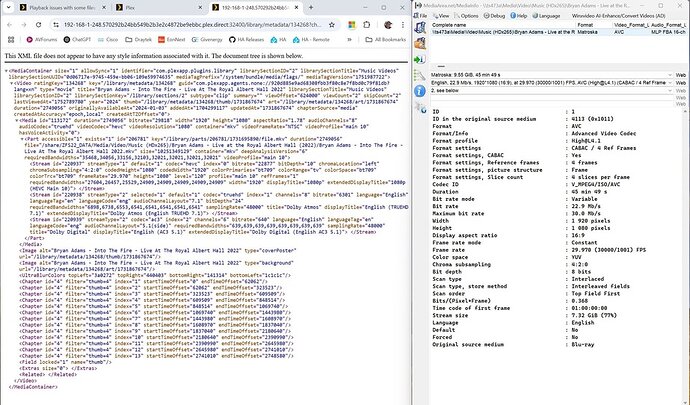Image resolution: width=690 pixels, height=405 pixels.
Task: Click the 'Format' column header in MediaInfo
Action: [594, 25]
